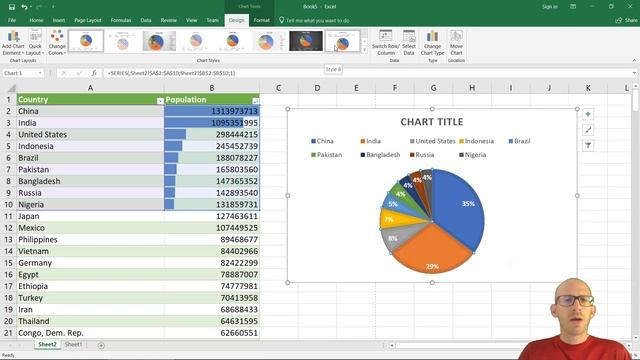Open the View tab
This screenshot has width=640, height=360.
point(191,20)
